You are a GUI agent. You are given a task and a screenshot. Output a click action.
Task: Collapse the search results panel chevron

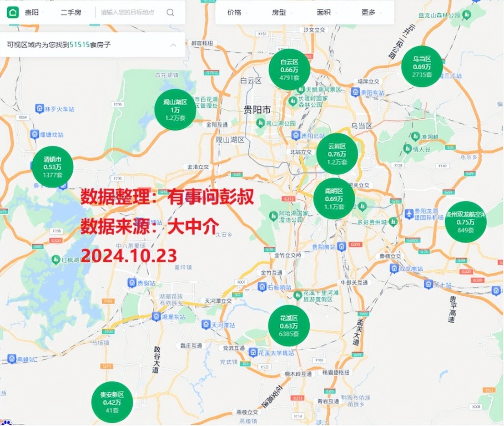173,45
